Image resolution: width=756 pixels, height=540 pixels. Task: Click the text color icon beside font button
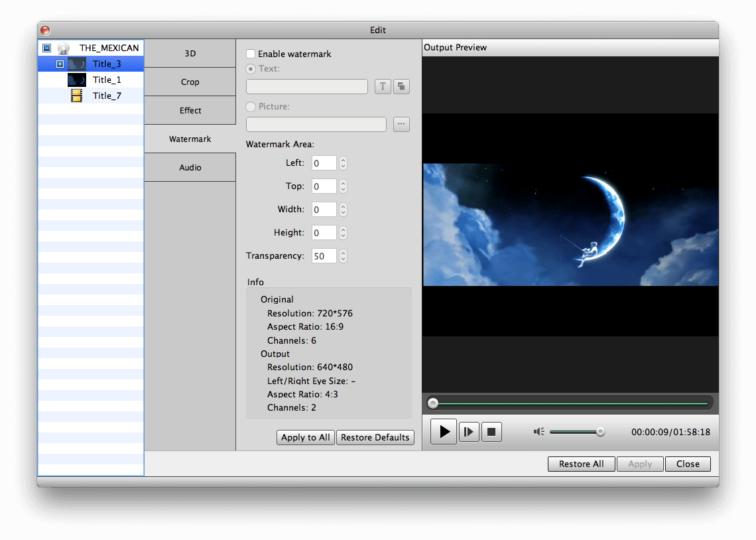tap(401, 86)
